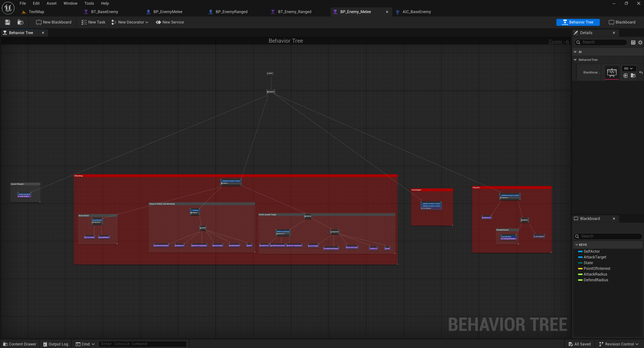This screenshot has width=644, height=348.
Task: Switch to Behavior Tree mode button
Action: tap(578, 22)
